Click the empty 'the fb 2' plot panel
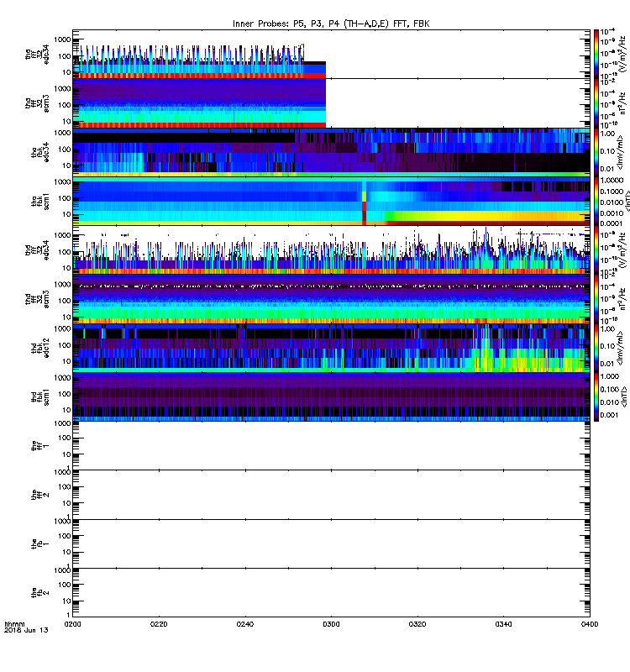The image size is (630, 672). (x=331, y=593)
